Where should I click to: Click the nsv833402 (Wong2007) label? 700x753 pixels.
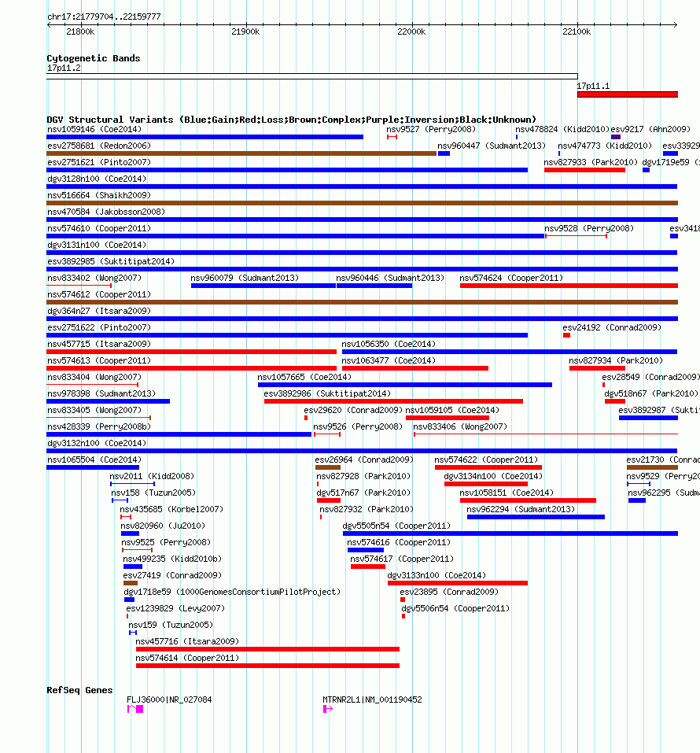[x=94, y=278]
